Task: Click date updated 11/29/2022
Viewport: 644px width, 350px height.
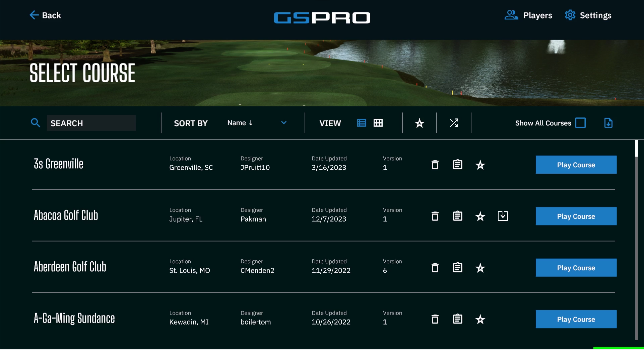Action: point(331,271)
